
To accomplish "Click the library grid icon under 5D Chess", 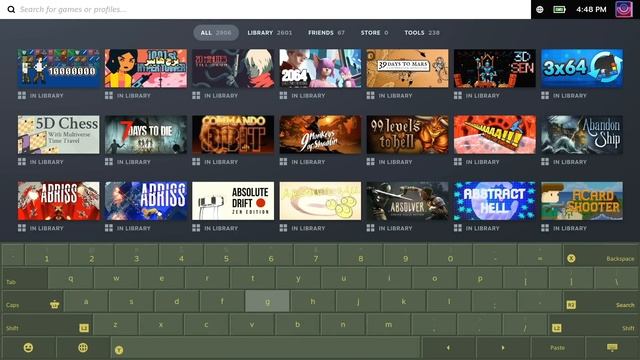I will click(x=22, y=162).
